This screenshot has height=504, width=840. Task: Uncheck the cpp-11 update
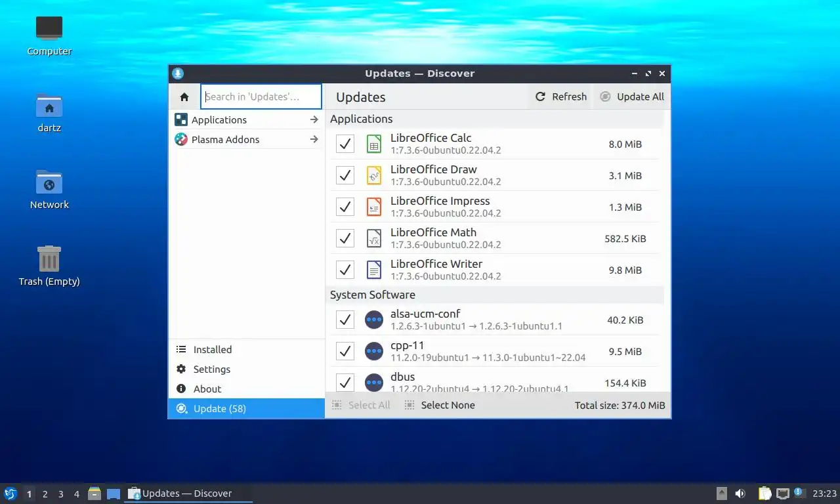click(x=345, y=351)
